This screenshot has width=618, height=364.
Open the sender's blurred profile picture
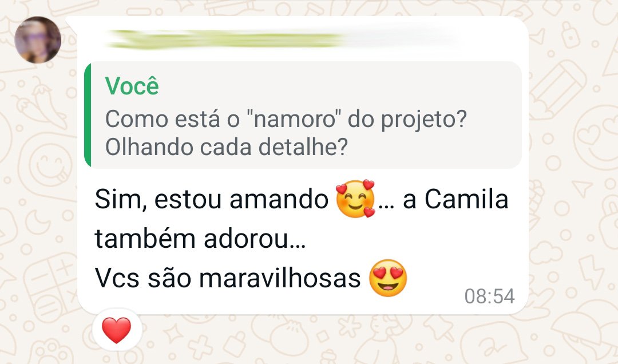(x=38, y=40)
